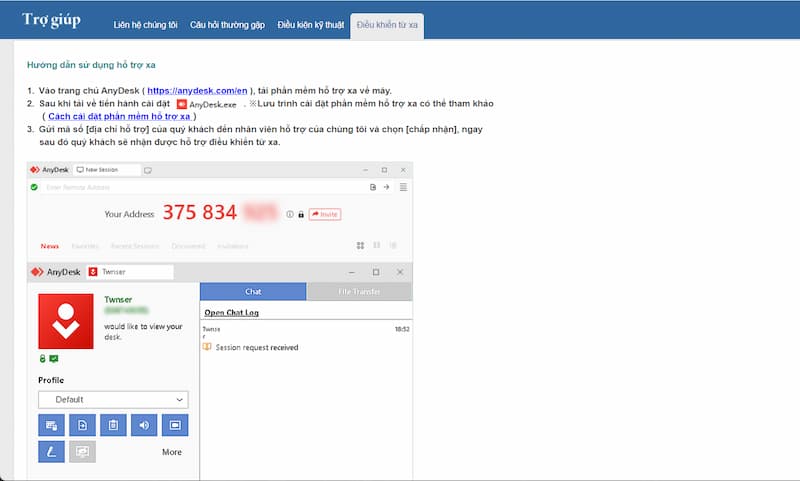
Task: Click the screen view permission icon
Action: tap(175, 425)
